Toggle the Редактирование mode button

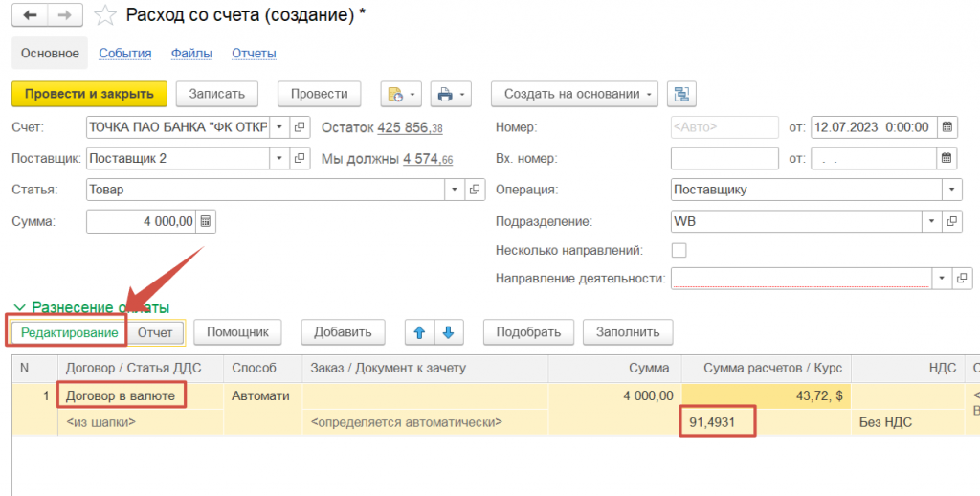[x=69, y=332]
